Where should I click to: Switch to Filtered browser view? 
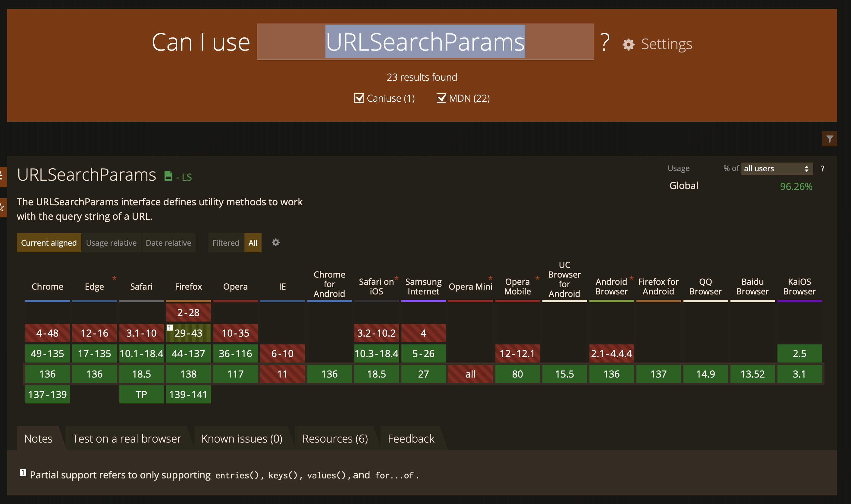226,243
